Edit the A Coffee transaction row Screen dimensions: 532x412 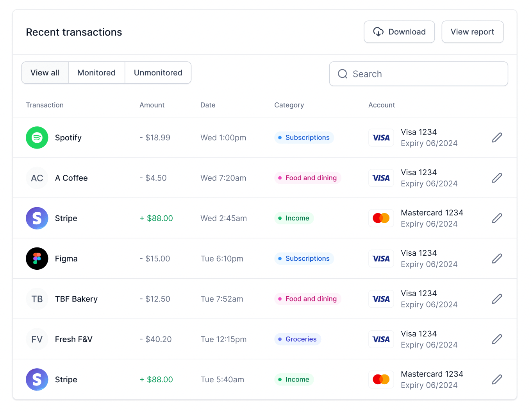point(497,178)
